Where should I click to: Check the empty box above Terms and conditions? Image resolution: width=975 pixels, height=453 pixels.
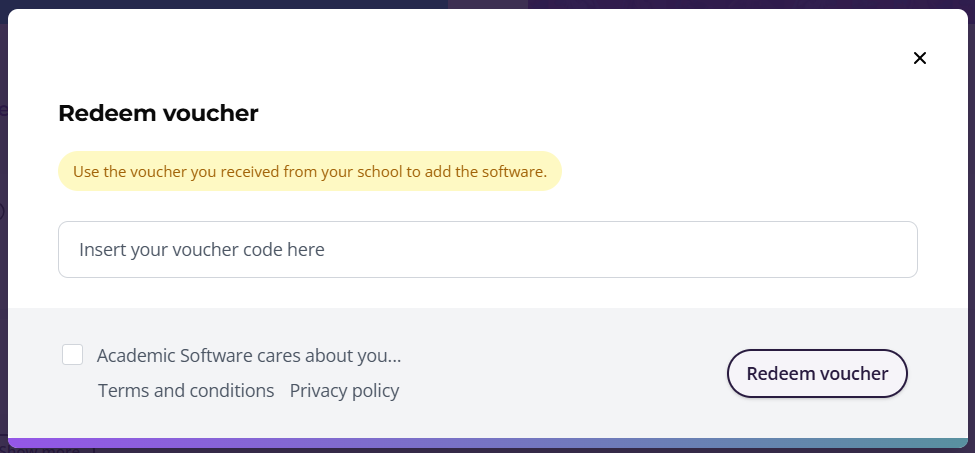tap(72, 355)
